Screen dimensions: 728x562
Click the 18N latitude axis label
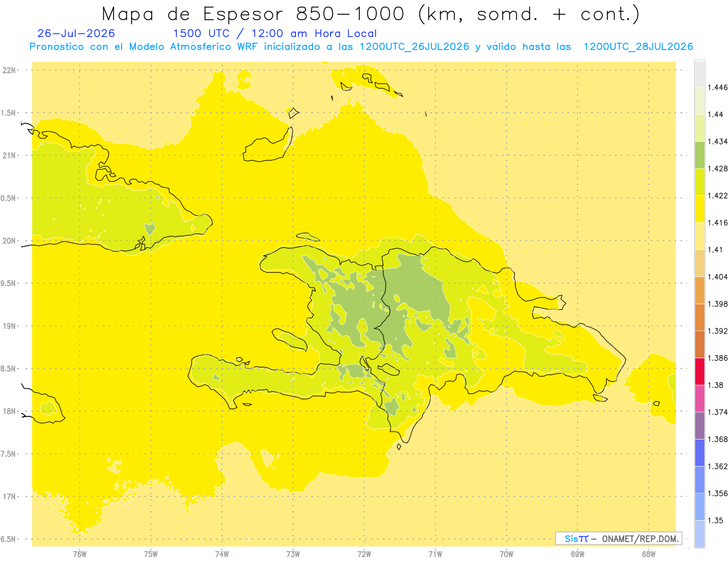(x=10, y=411)
